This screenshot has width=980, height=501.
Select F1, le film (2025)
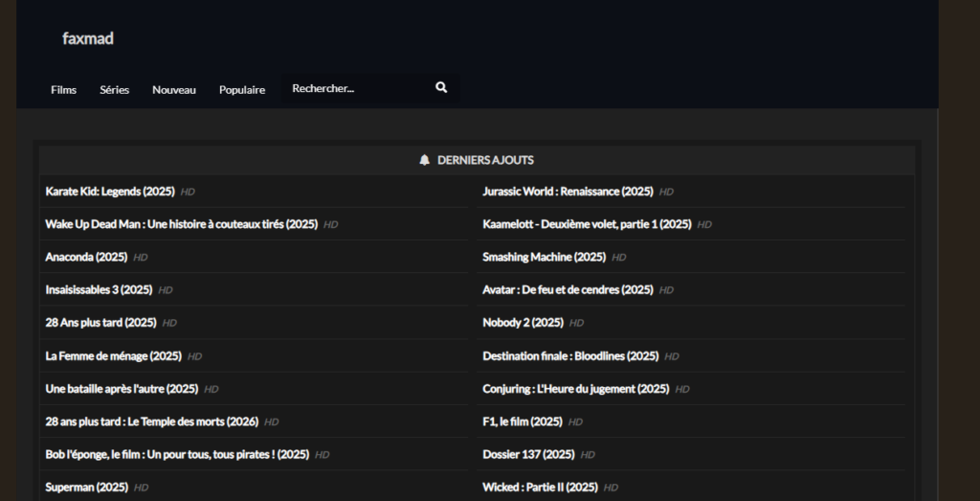(523, 421)
